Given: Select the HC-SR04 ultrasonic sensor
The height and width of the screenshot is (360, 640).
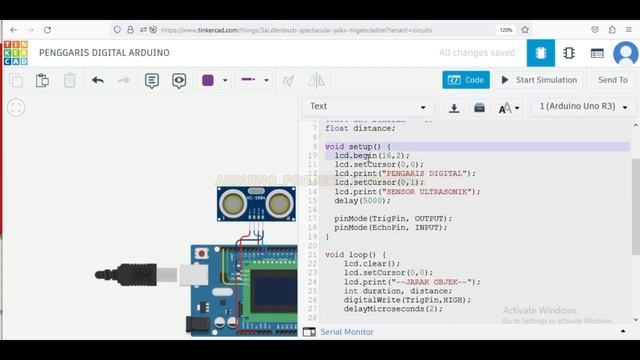Looking at the screenshot, I should pyautogui.click(x=256, y=204).
